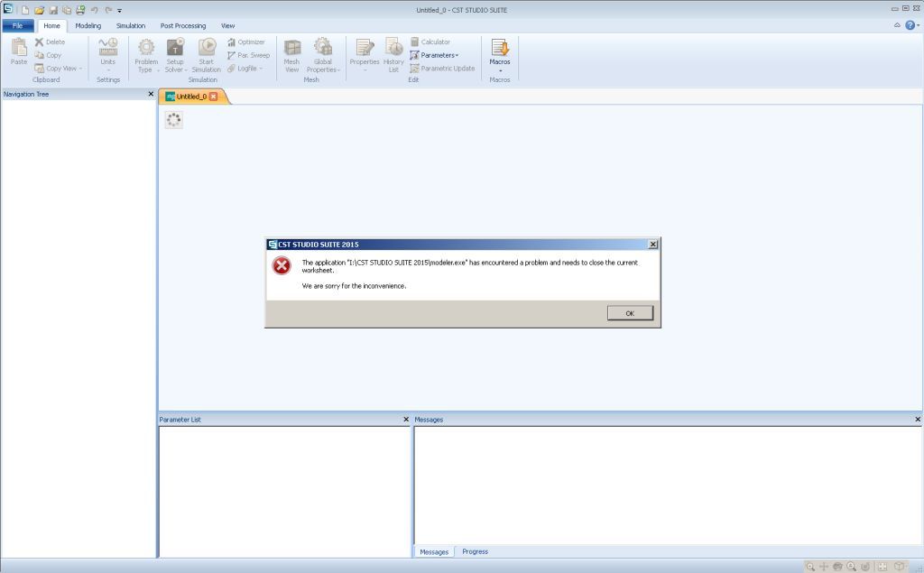Click the zoom magnifier icon in status bar
Image resolution: width=924 pixels, height=573 pixels.
(x=811, y=567)
